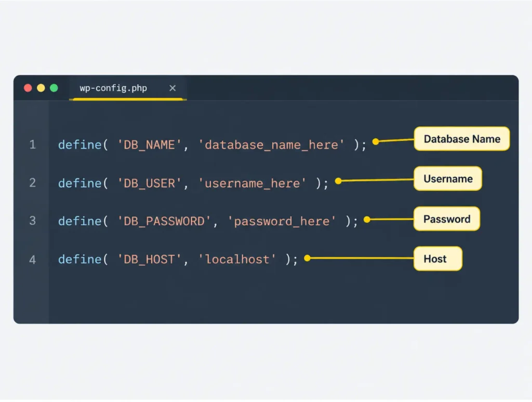Click the 'password_here' string value
The width and height of the screenshot is (532, 402).
(282, 222)
